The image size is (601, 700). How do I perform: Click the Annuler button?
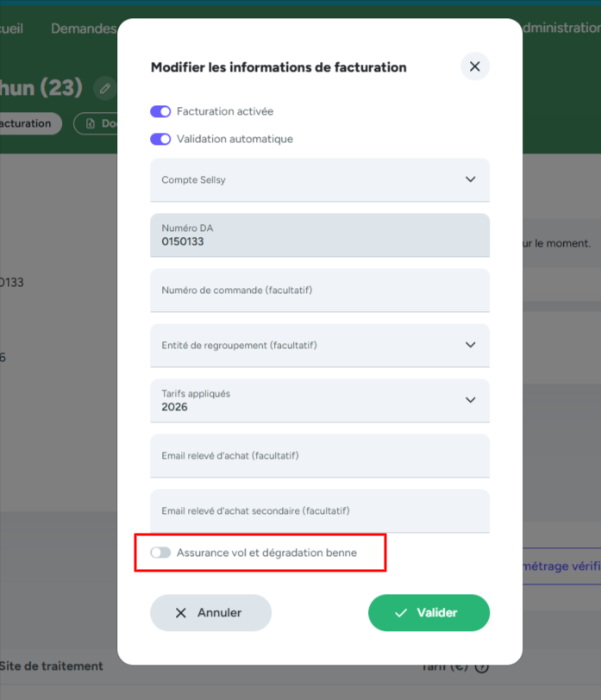210,613
